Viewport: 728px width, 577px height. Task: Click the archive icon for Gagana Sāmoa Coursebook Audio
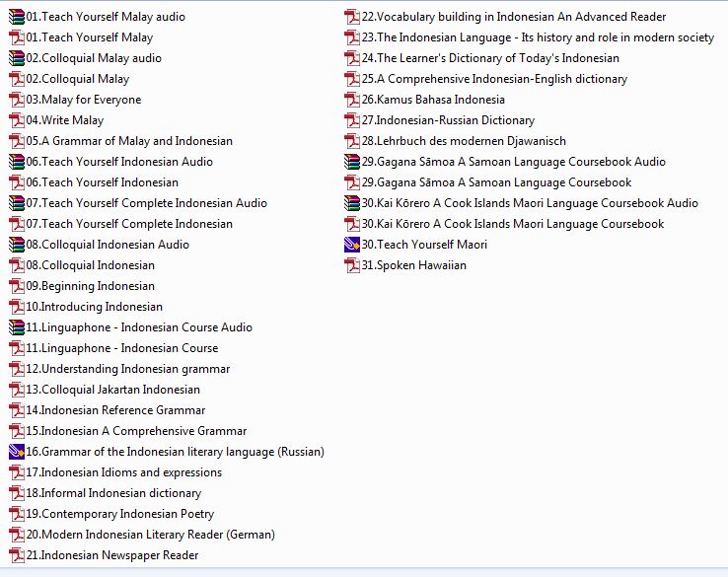(x=352, y=162)
